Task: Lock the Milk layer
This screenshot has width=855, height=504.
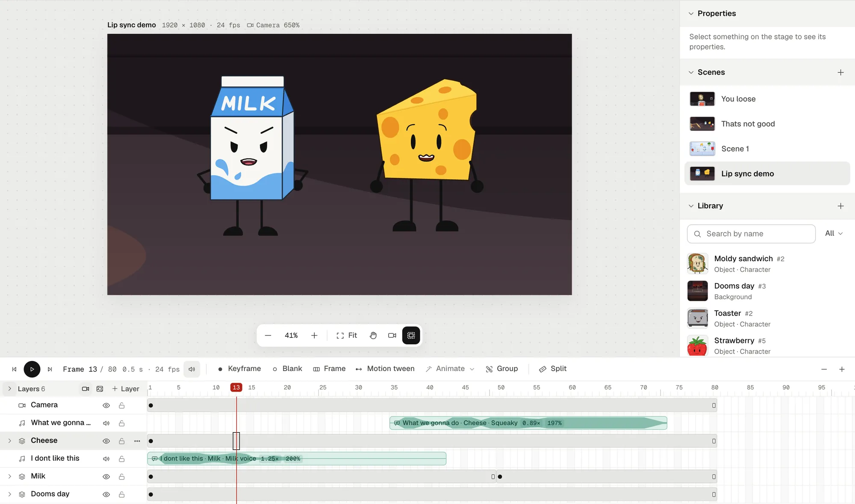Action: click(122, 477)
